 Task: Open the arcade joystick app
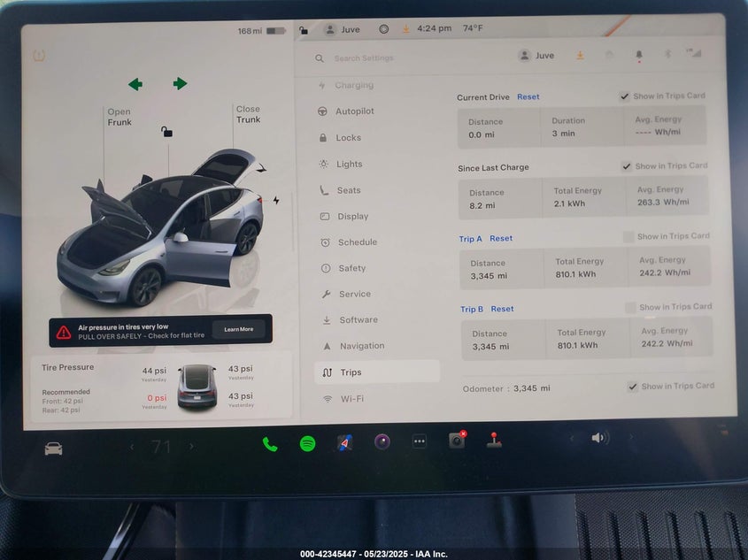click(x=494, y=440)
